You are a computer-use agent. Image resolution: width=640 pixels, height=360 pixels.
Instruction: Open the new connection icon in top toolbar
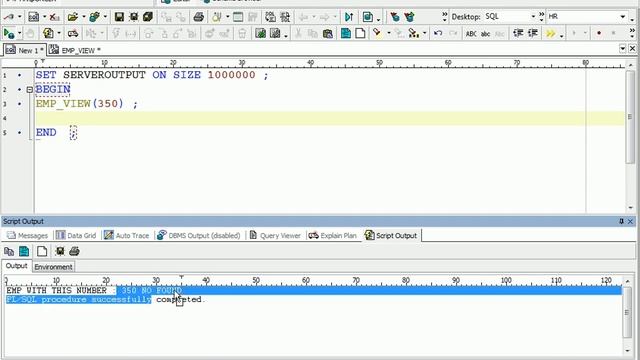(x=8, y=17)
